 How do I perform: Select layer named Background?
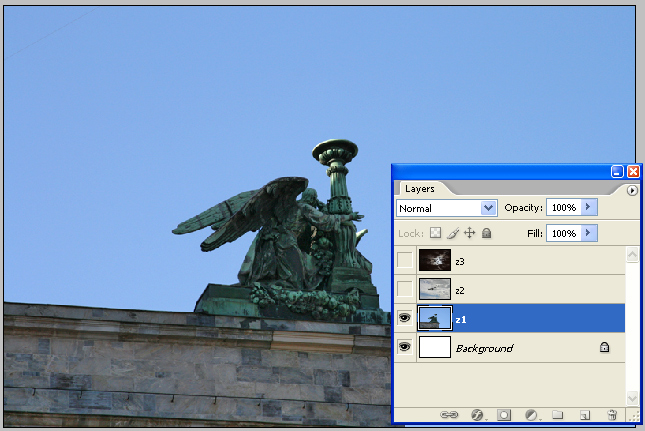(484, 348)
